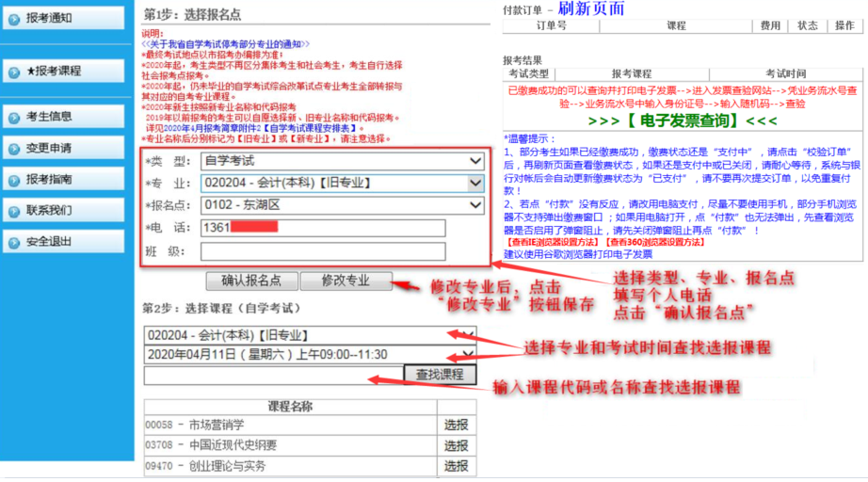Screen dimensions: 868x482
Task: Click 选报 for 创业理论与实务 course
Action: pos(456,466)
